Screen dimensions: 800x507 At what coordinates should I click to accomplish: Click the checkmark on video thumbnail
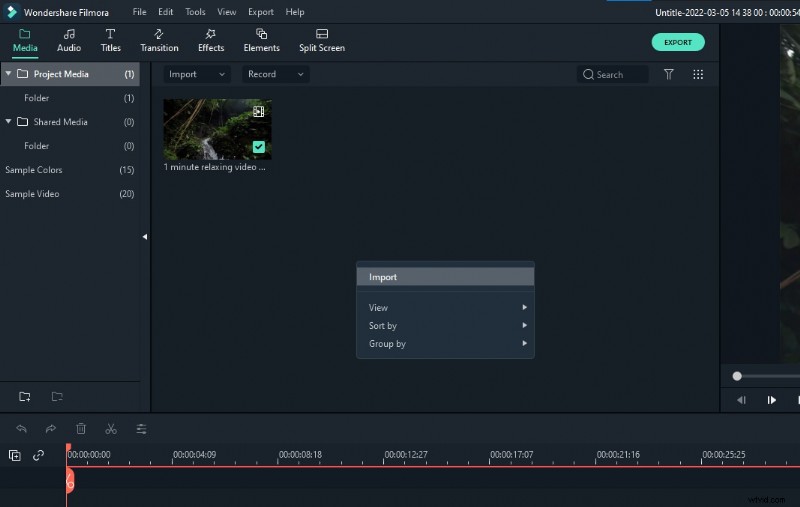click(x=259, y=147)
